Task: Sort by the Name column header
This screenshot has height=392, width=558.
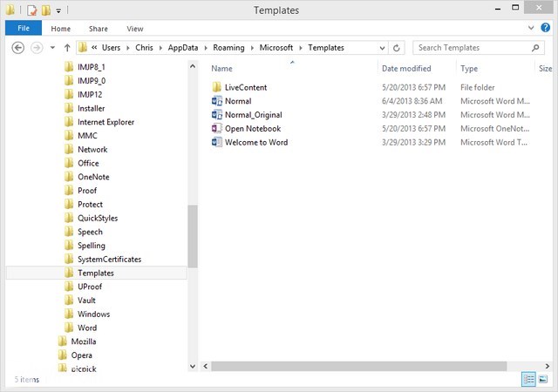Action: pos(221,68)
